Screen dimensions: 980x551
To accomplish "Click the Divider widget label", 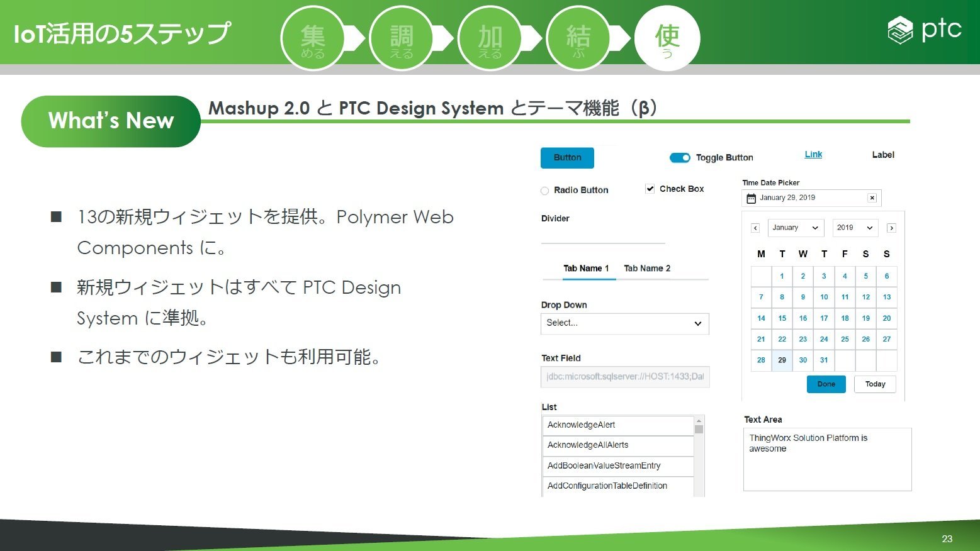I will 555,219.
